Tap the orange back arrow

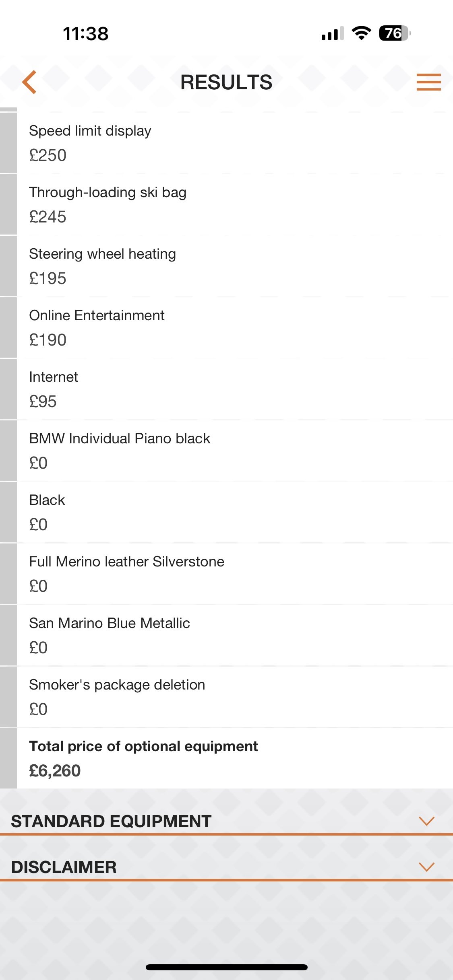pyautogui.click(x=29, y=82)
